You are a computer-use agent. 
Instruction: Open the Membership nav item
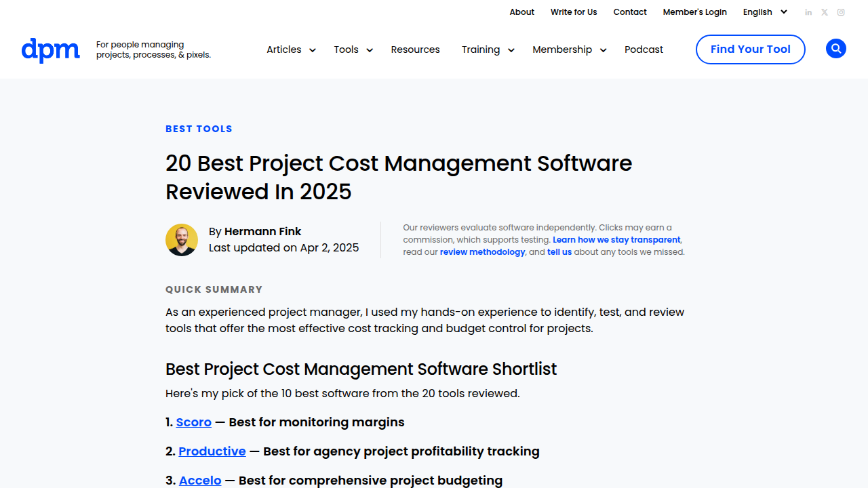[562, 49]
